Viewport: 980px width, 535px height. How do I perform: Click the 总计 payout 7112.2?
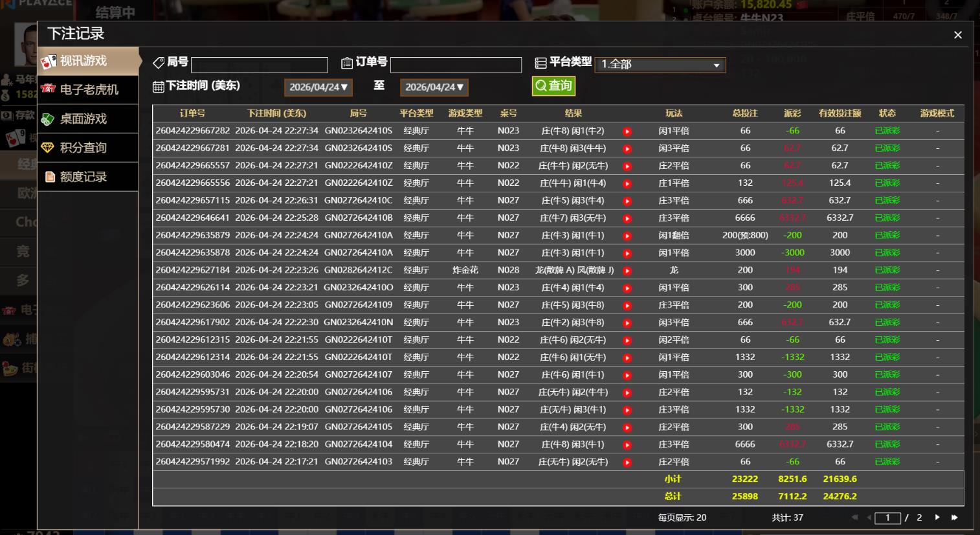(x=792, y=496)
